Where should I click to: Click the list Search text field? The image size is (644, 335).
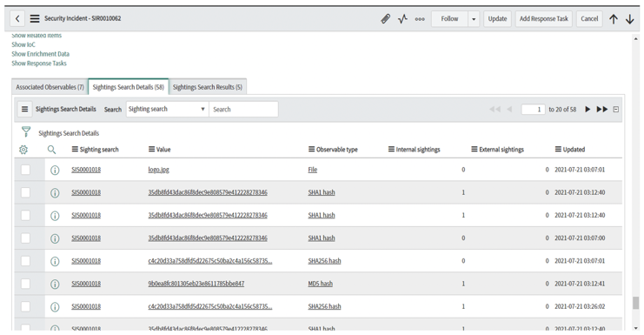click(x=243, y=109)
